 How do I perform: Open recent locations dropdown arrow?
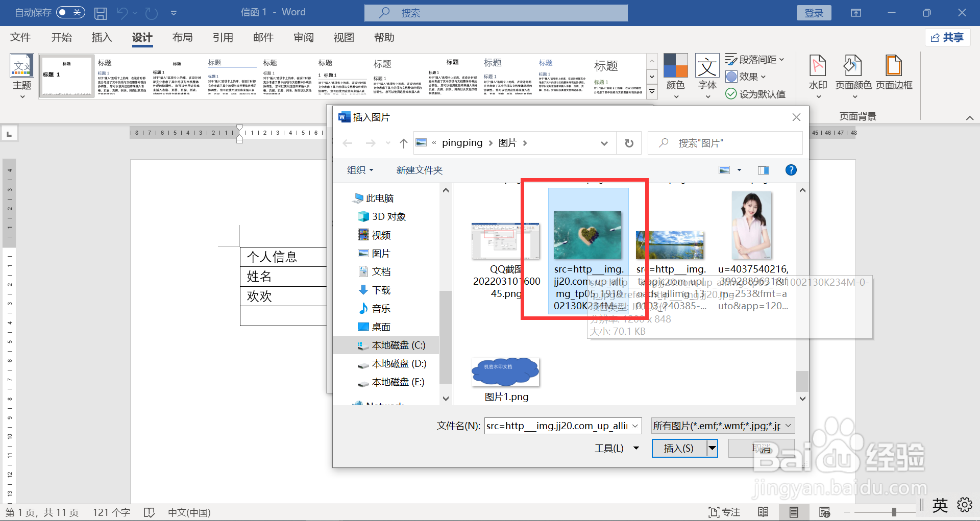[388, 143]
